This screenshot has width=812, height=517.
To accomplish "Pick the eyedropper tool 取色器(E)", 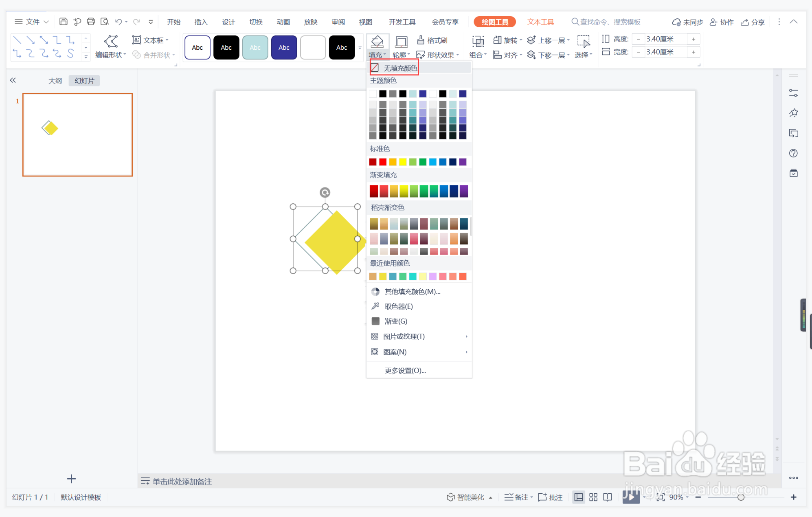I will (398, 306).
